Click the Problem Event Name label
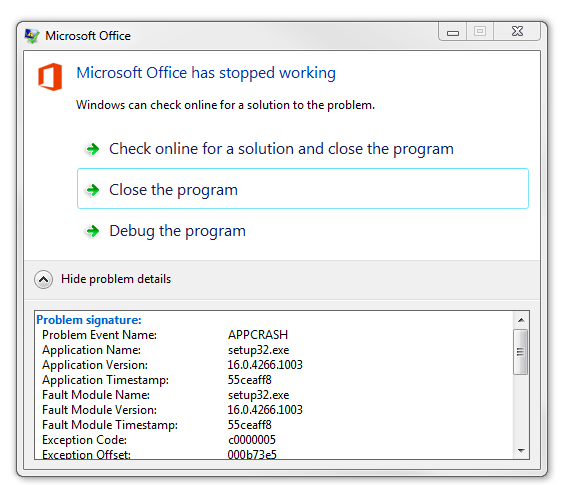571x485 pixels. (99, 335)
